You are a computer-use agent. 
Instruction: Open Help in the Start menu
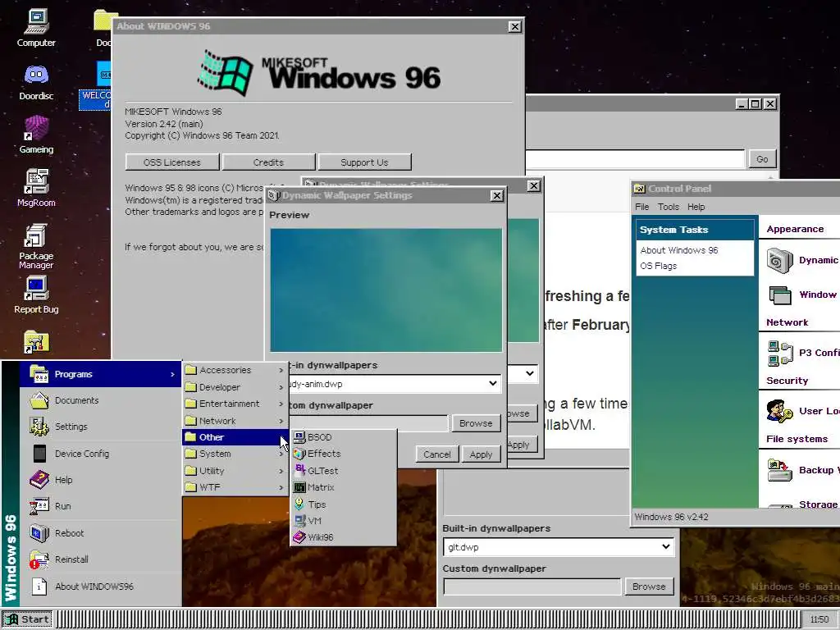100,480
